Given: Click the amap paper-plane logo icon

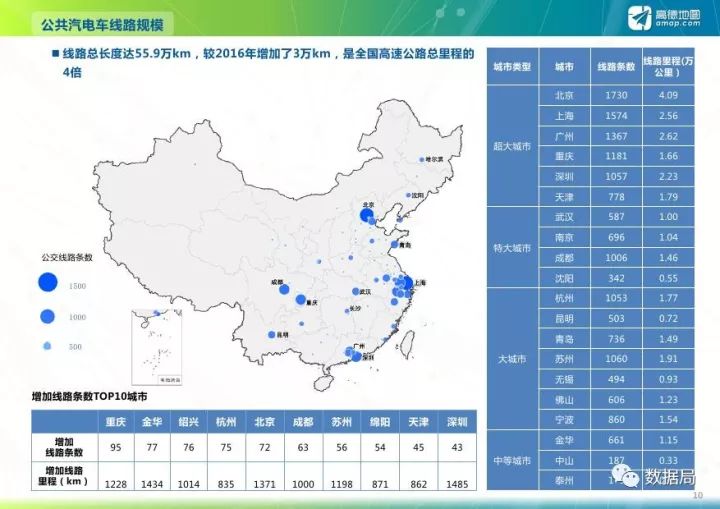Looking at the screenshot, I should [640, 18].
